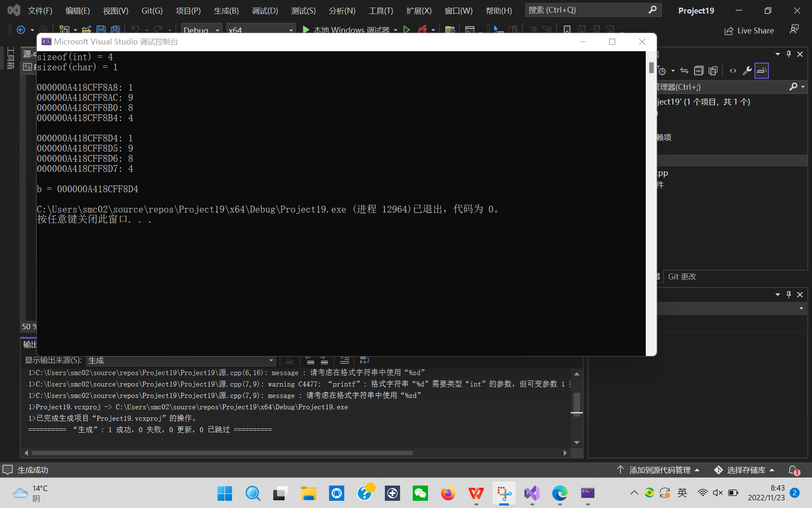Collapse all items in Solution Explorer
Screen dimensions: 812x508
click(x=699, y=71)
